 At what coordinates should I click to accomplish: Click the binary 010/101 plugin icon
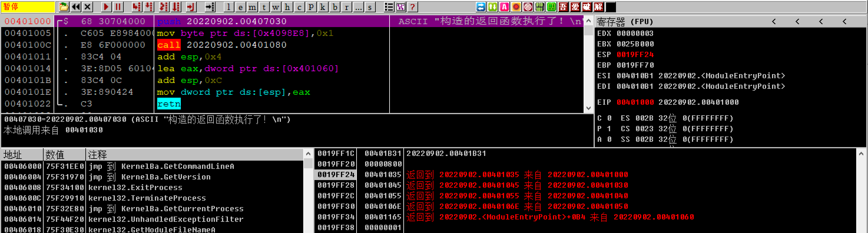540,7
